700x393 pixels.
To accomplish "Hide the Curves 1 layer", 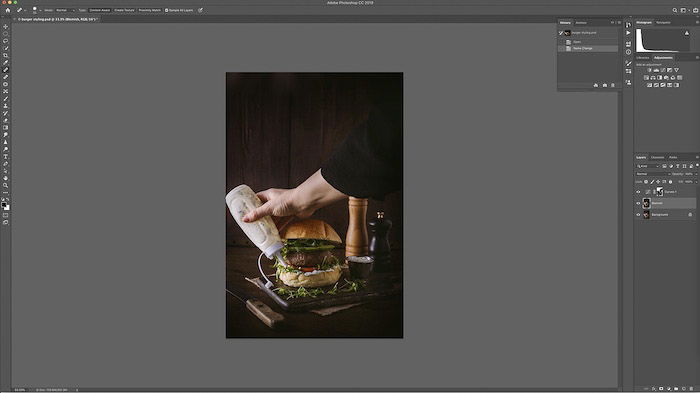I will coord(638,192).
